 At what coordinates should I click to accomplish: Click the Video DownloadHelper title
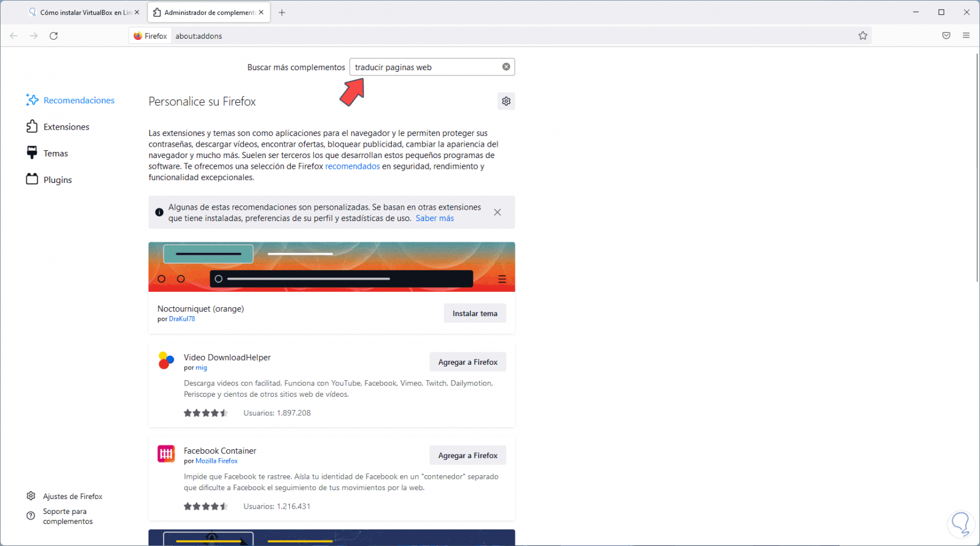pyautogui.click(x=227, y=357)
